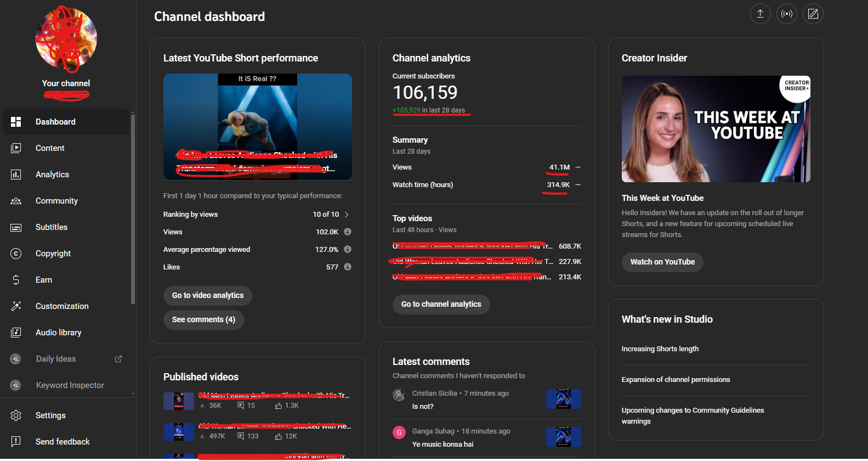Open Settings from the sidebar
The width and height of the screenshot is (868, 461).
coord(66,415)
